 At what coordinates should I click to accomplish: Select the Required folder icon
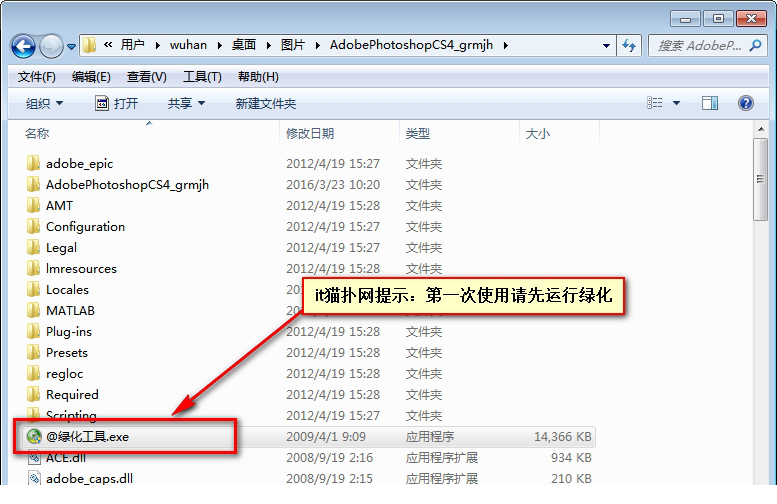click(x=33, y=394)
